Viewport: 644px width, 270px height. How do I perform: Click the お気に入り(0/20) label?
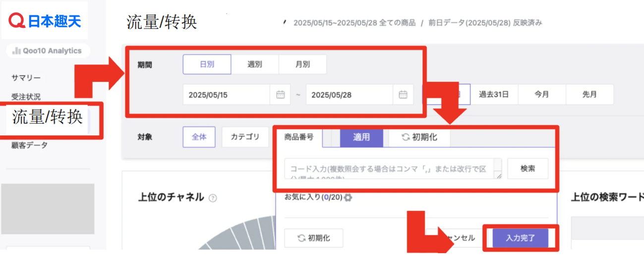click(x=313, y=198)
